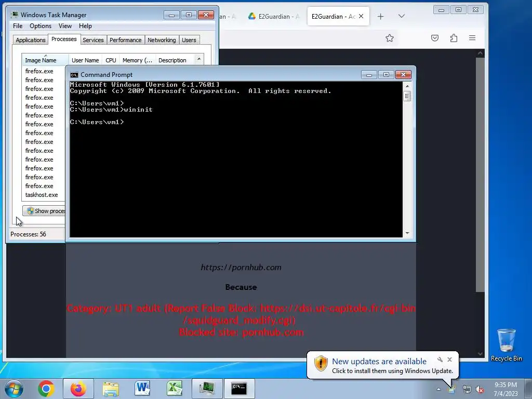Switch to Users tab
The image size is (532, 399).
pos(189,40)
